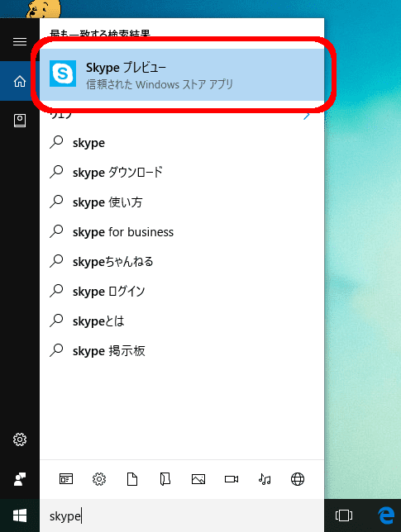Filter search results by Photos icon

point(198,479)
